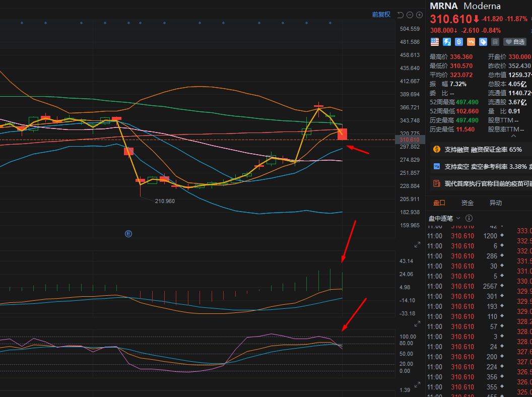The width and height of the screenshot is (532, 397).
Task: Add MRNA to watchlist via 自选 button
Action: coord(515,42)
